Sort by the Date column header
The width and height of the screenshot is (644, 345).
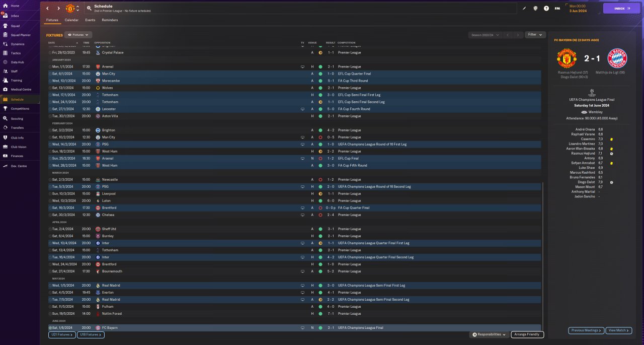click(x=52, y=43)
